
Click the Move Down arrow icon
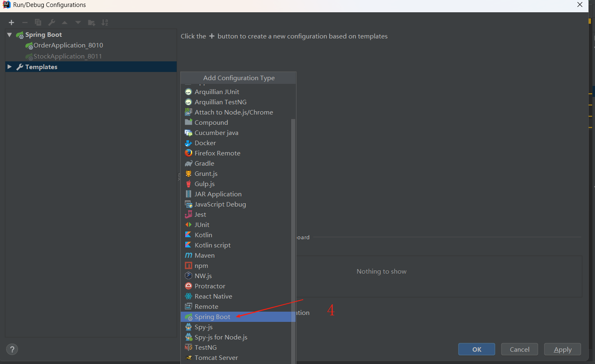click(x=78, y=22)
